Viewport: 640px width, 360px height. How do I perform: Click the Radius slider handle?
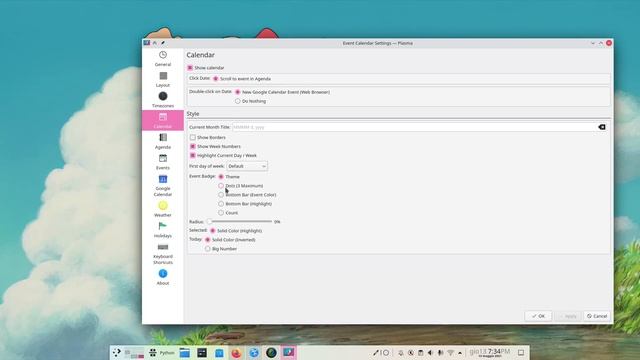pyautogui.click(x=209, y=221)
